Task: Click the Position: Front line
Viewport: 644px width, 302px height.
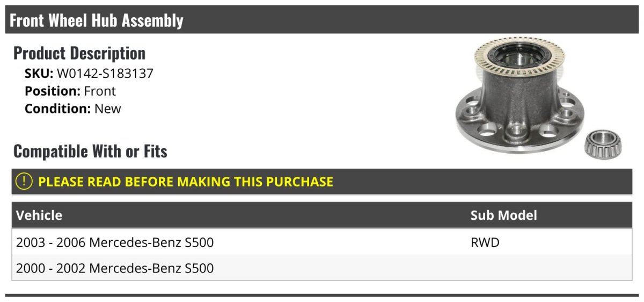Action: click(x=70, y=91)
